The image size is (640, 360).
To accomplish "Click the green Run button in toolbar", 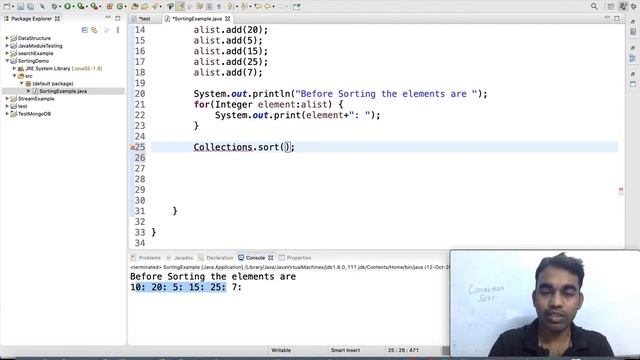I will pos(67,6).
